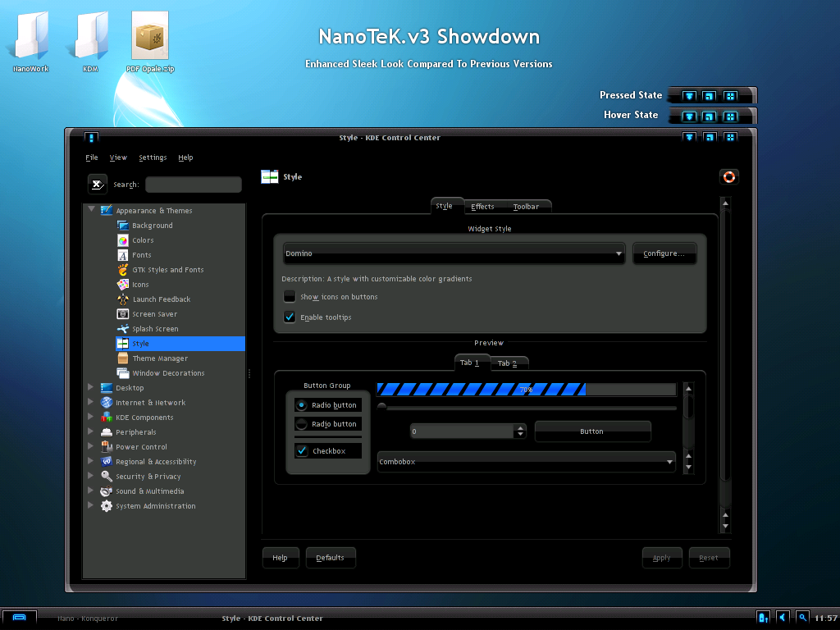Select the first Radio button in preview
Screen dimensions: 840x630
[x=301, y=405]
